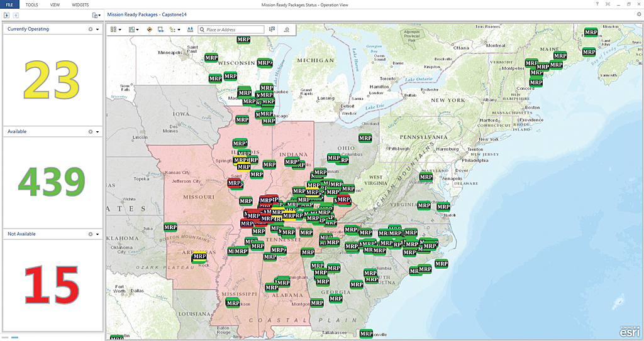The height and width of the screenshot is (341, 644).
Task: Click the Available panel title
Action: point(17,131)
